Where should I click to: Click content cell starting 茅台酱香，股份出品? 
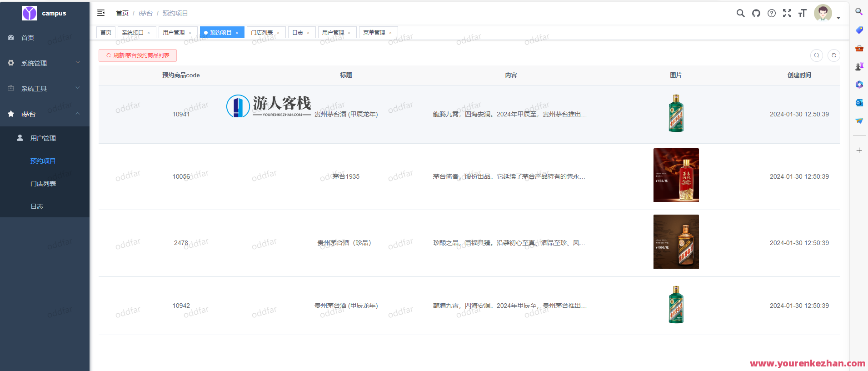click(509, 176)
